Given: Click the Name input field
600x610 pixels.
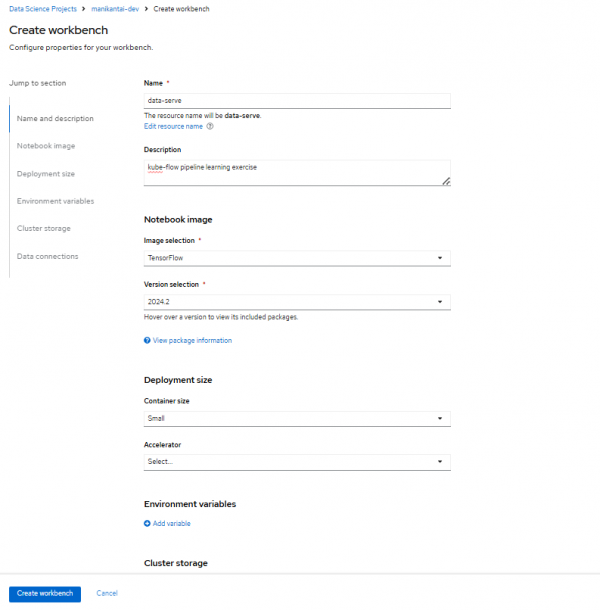Looking at the screenshot, I should pyautogui.click(x=297, y=101).
